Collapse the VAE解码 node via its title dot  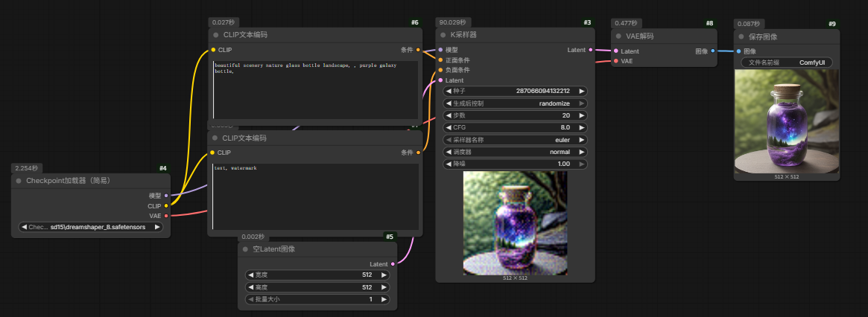click(618, 36)
